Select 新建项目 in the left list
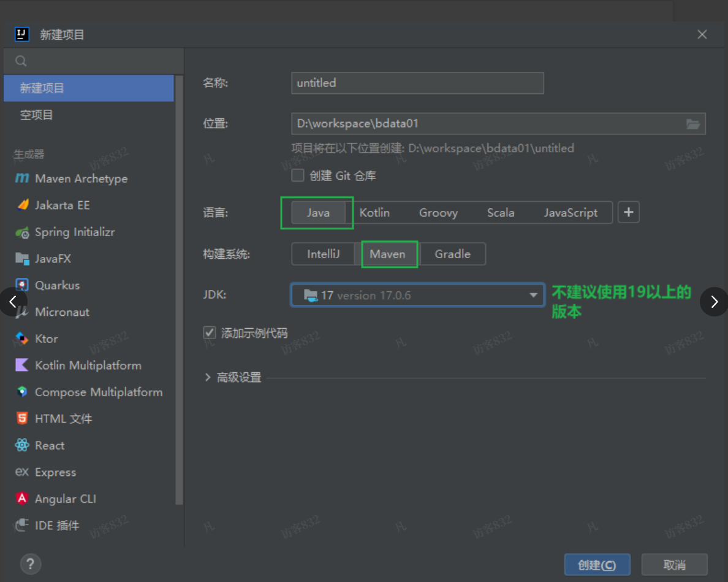This screenshot has height=582, width=728. point(89,88)
